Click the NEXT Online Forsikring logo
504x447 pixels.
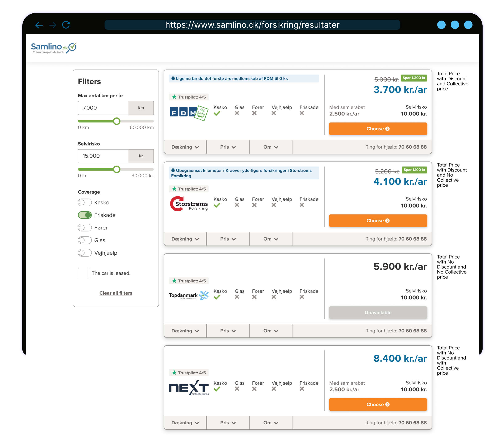(188, 387)
